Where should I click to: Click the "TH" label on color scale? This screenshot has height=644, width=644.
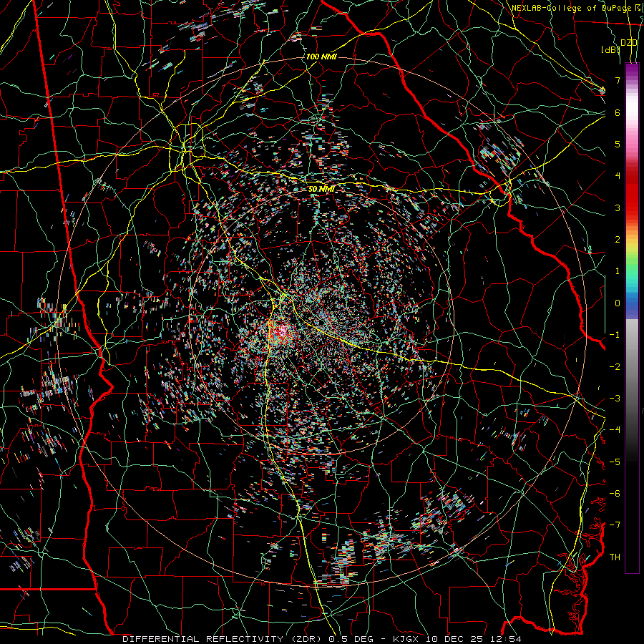pyautogui.click(x=615, y=557)
